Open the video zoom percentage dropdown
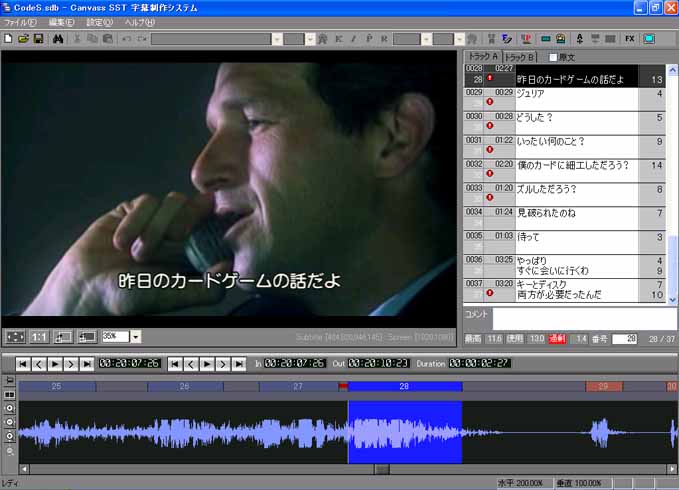 pos(136,337)
